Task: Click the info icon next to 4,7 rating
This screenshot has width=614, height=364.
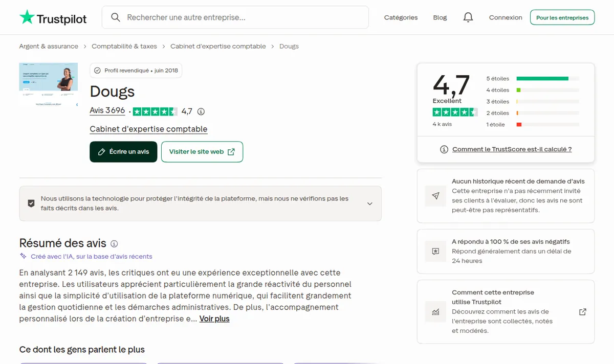Action: [x=201, y=111]
